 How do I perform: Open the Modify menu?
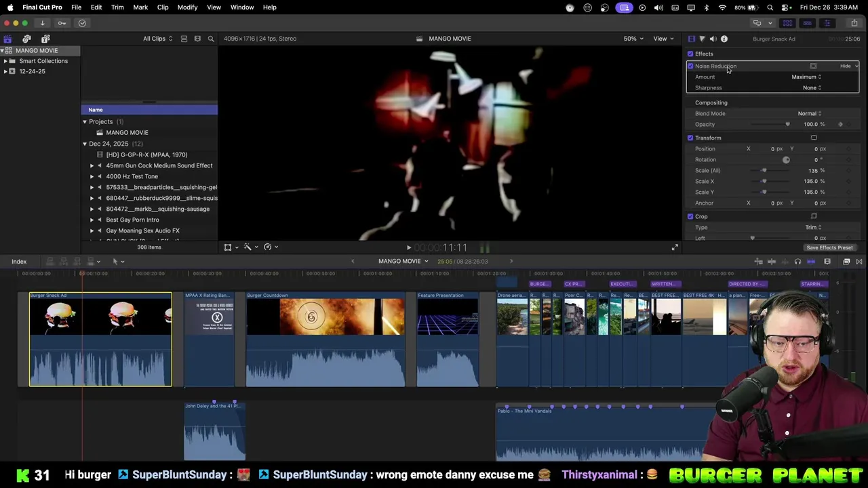tap(187, 7)
